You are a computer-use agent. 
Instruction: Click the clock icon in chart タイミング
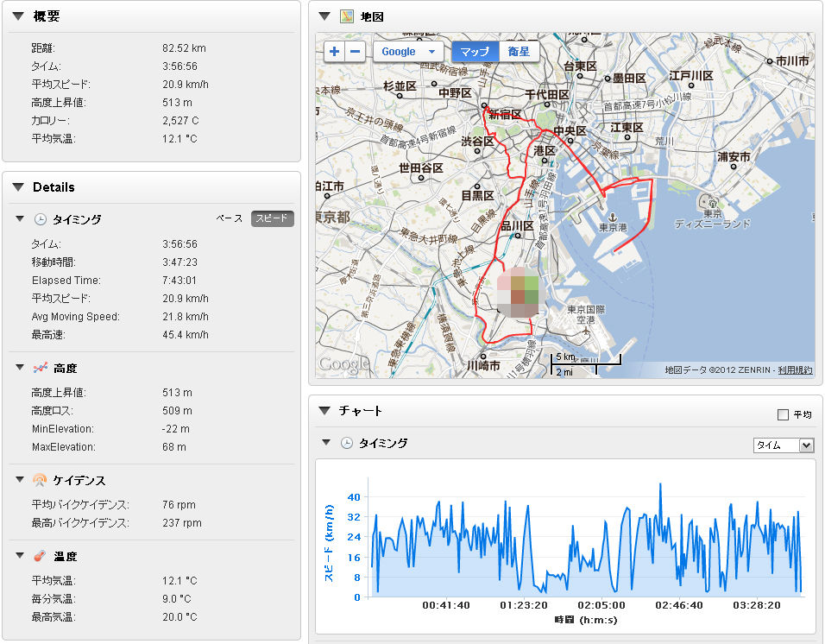pos(346,443)
